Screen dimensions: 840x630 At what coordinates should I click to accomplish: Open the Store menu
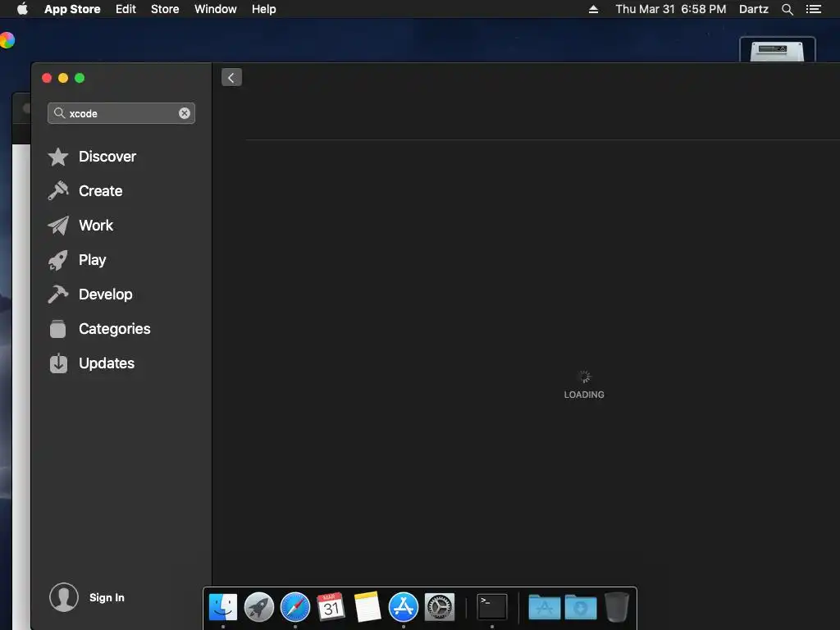[x=165, y=9]
